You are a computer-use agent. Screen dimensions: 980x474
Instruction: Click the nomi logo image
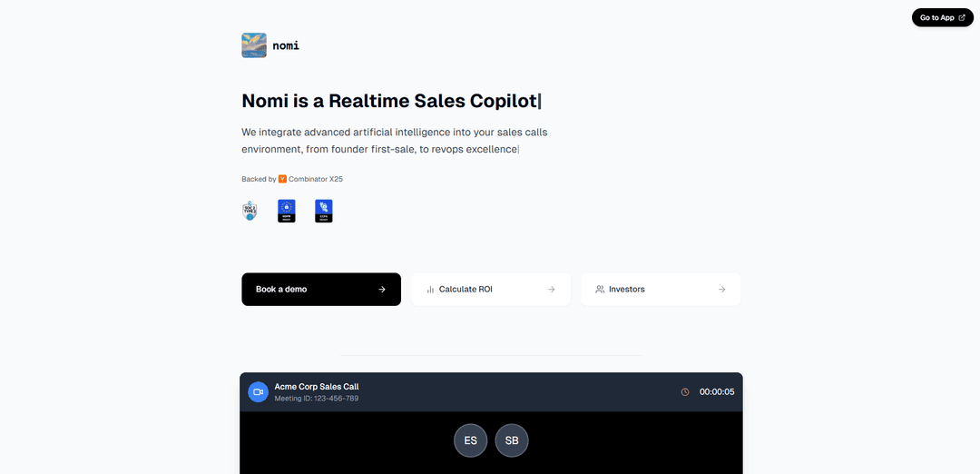(254, 45)
